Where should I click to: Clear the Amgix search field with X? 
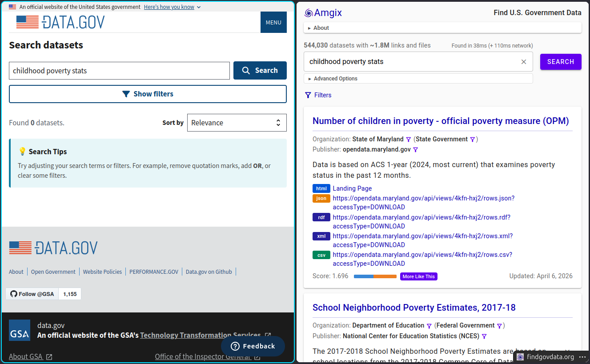[524, 62]
